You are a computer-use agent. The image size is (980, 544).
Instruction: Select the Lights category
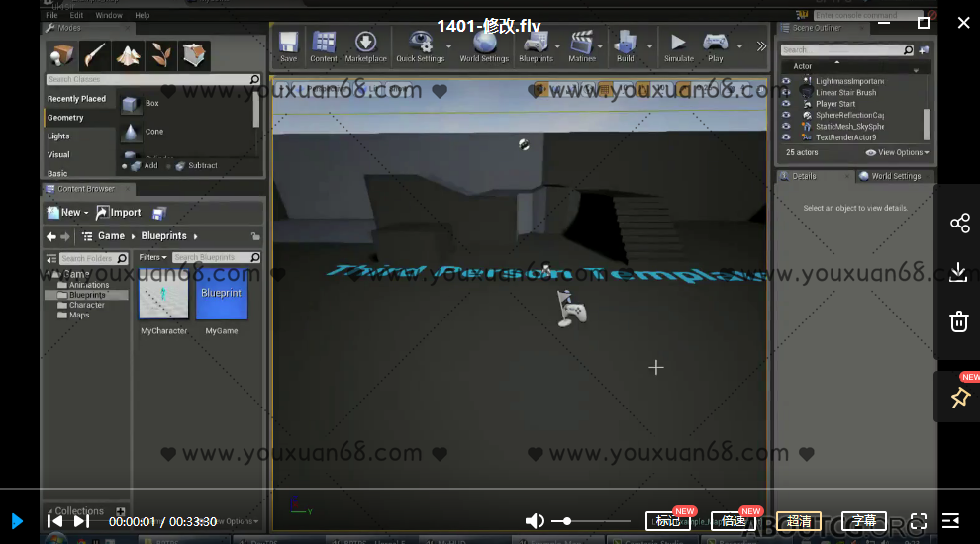(x=58, y=136)
